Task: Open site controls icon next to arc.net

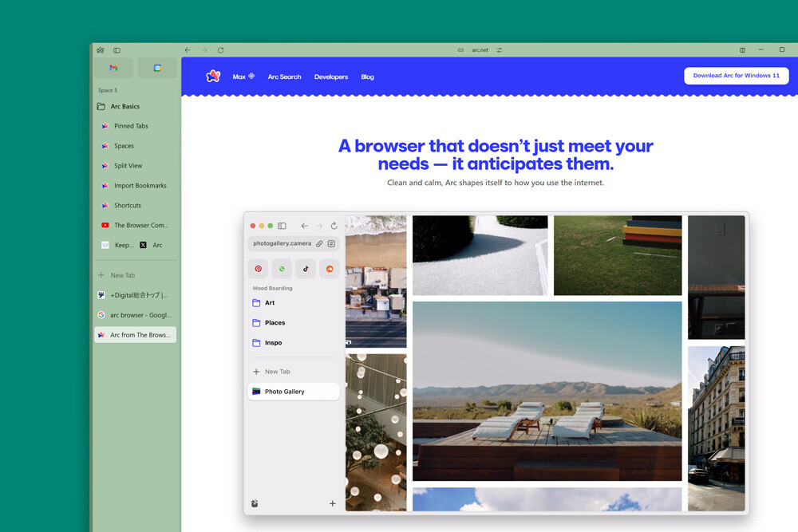Action: (x=500, y=50)
